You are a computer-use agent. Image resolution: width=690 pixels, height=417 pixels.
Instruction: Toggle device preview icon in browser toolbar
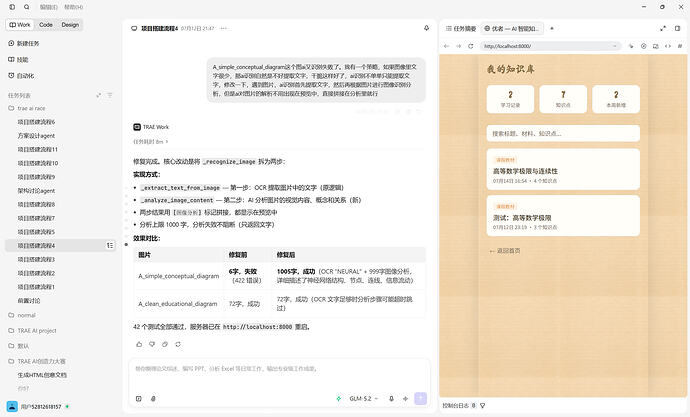(x=656, y=46)
